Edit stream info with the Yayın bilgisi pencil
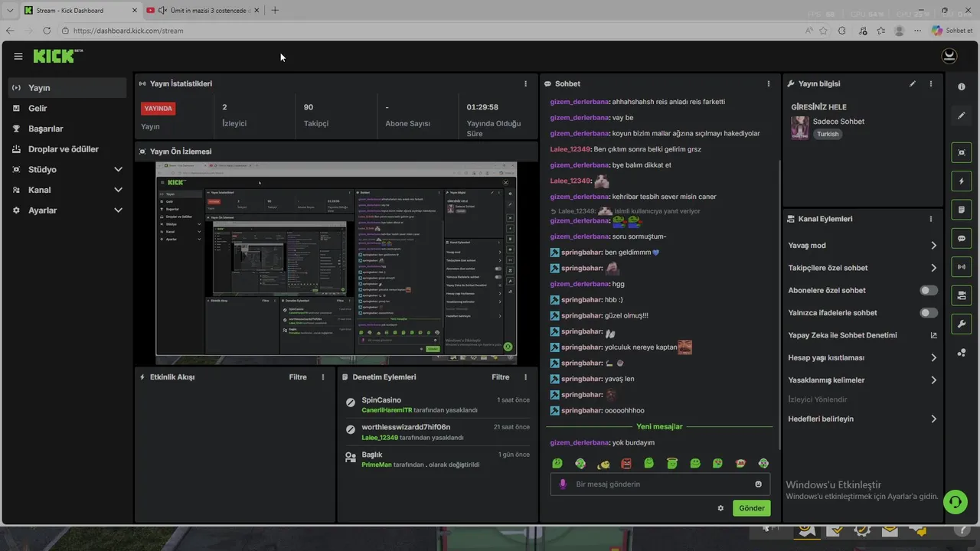 point(913,83)
